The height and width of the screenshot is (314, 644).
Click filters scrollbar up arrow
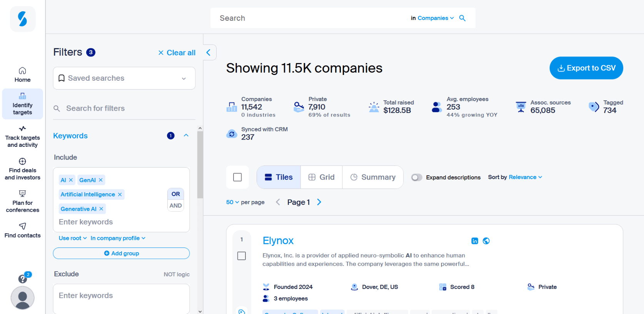200,128
